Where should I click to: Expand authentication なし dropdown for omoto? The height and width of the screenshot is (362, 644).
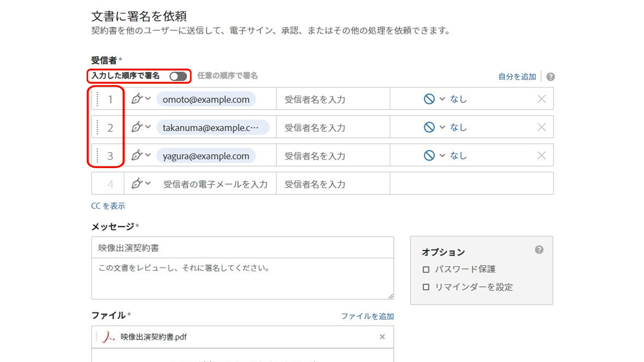(x=443, y=99)
